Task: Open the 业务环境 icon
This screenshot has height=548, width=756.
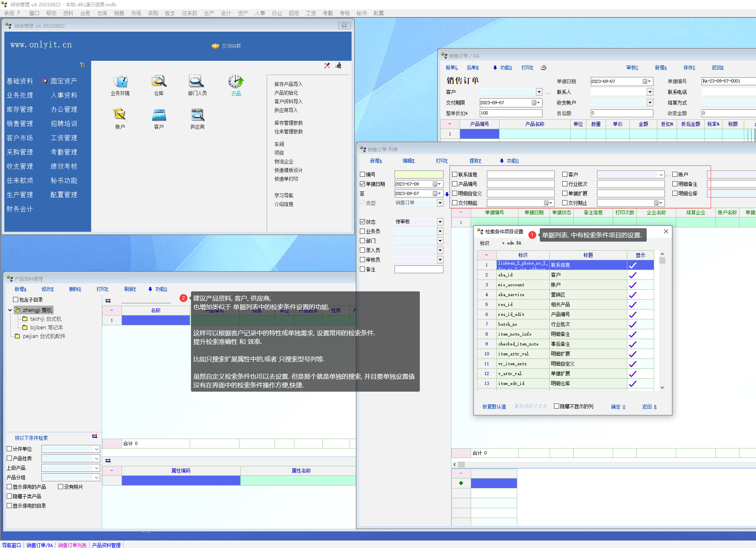Action: coord(120,82)
